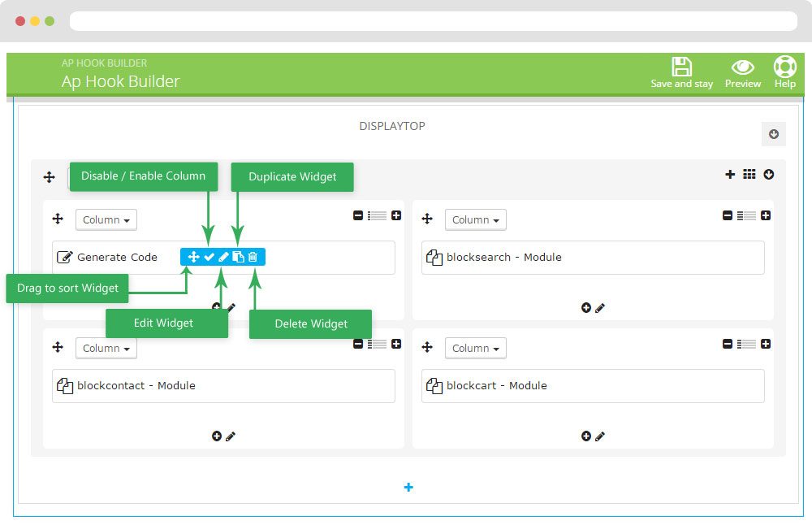The image size is (812, 525).
Task: Increase width of blockcart column with plus
Action: (x=765, y=345)
